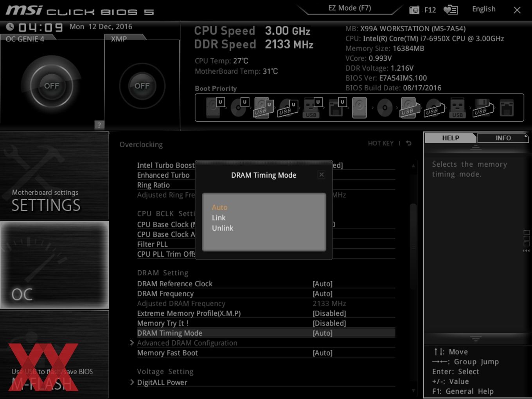Open the SETTINGS motherboard settings section
The height and width of the screenshot is (399, 532).
click(x=54, y=176)
